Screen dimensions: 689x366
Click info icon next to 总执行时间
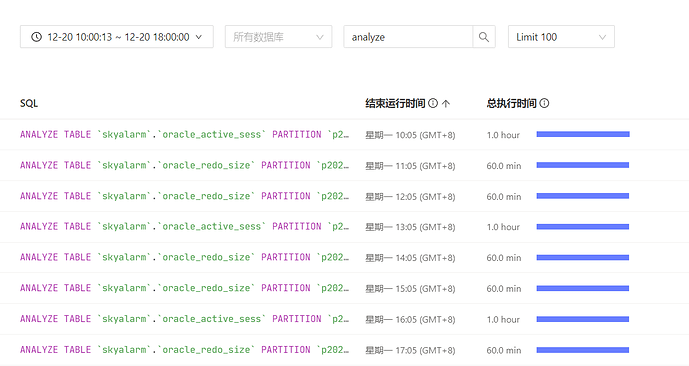544,103
